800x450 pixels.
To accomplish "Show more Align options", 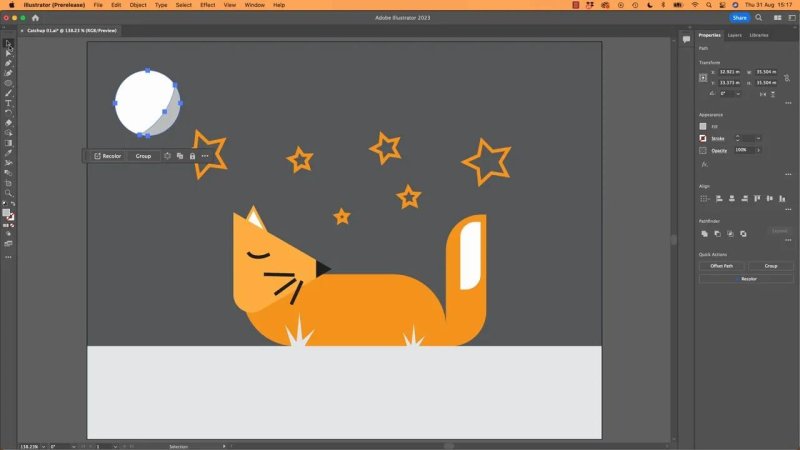I will pos(788,209).
